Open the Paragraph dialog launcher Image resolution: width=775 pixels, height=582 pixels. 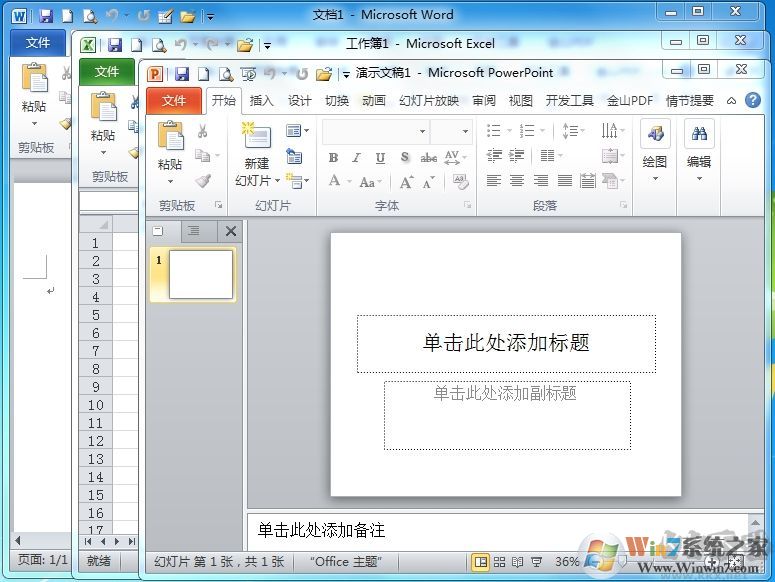pos(624,205)
